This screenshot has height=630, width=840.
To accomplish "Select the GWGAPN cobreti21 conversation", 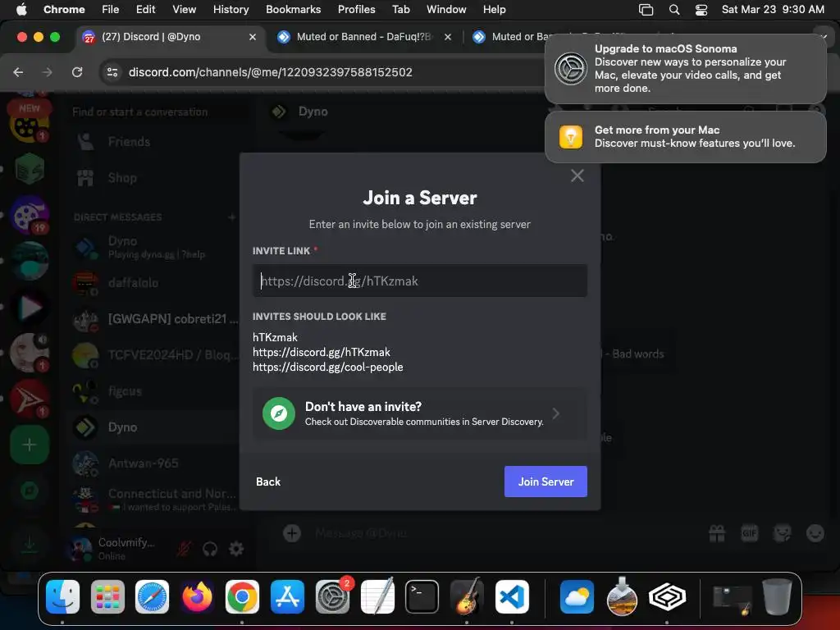I will [x=155, y=319].
